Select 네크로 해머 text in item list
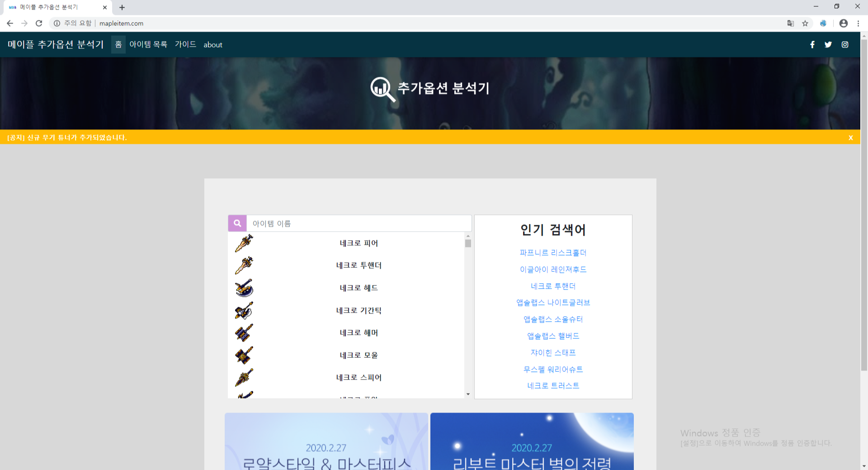 coord(359,332)
